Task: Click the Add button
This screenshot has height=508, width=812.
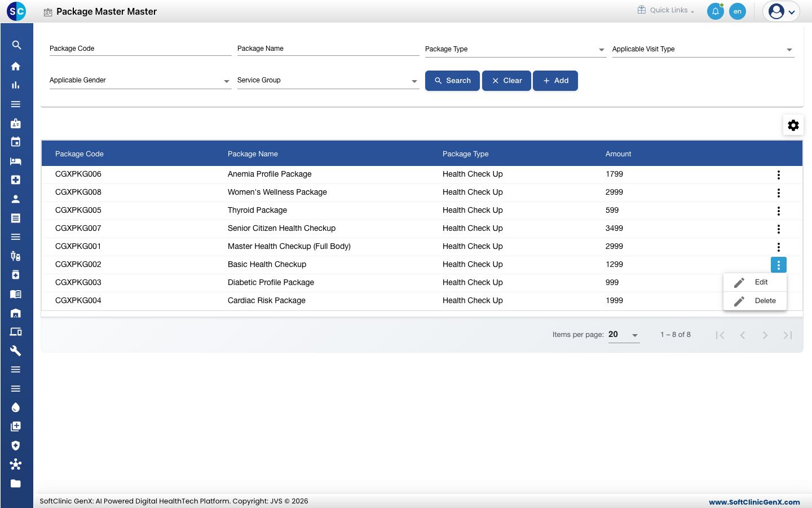Action: click(x=555, y=81)
